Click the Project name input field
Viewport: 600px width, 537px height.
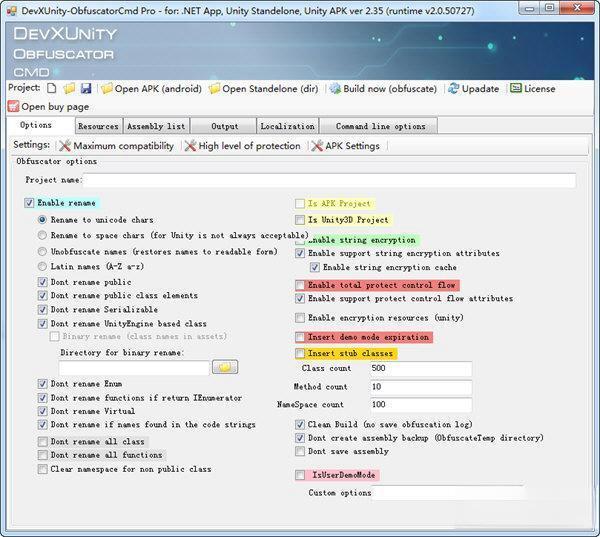click(x=330, y=180)
